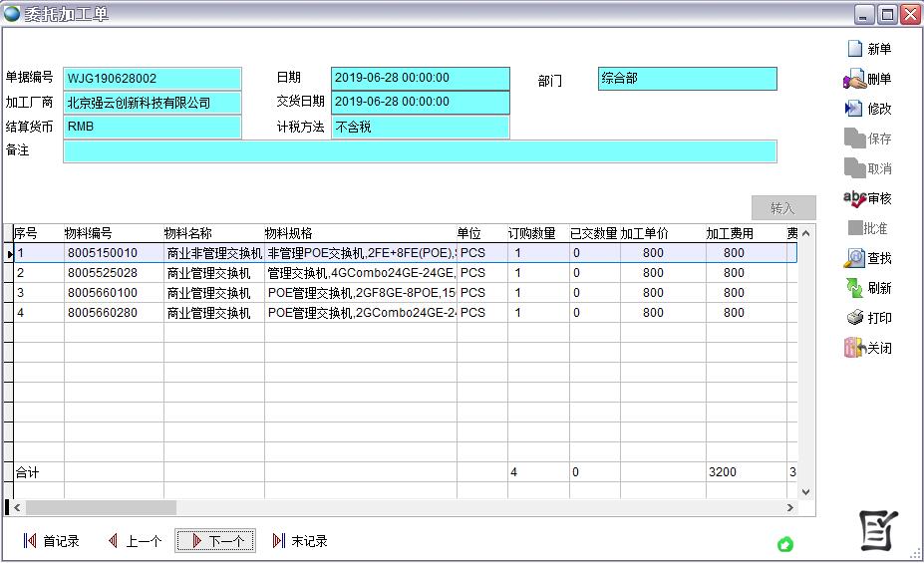Image resolution: width=924 pixels, height=563 pixels.
Task: Click the 删单 (Delete order) icon
Action: [x=854, y=79]
